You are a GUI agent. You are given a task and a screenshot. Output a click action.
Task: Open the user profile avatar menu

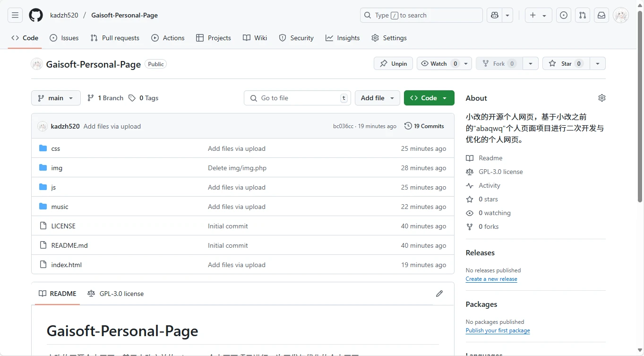pos(621,15)
